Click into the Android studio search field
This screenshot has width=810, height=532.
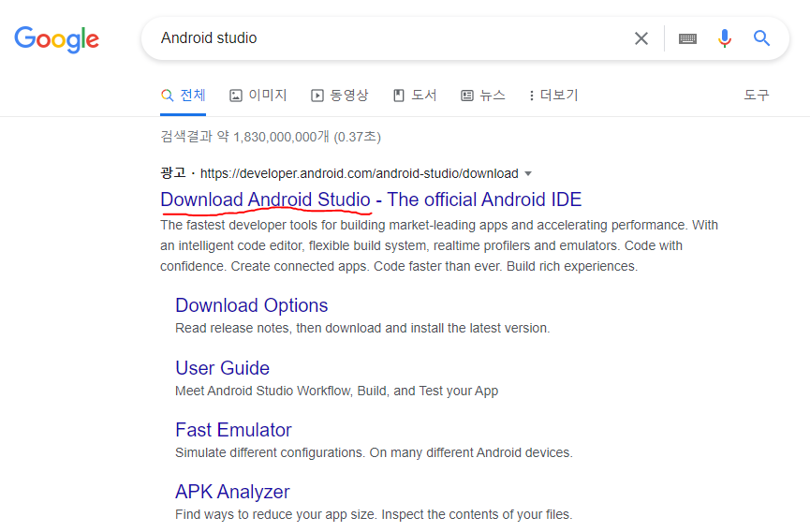(x=382, y=38)
